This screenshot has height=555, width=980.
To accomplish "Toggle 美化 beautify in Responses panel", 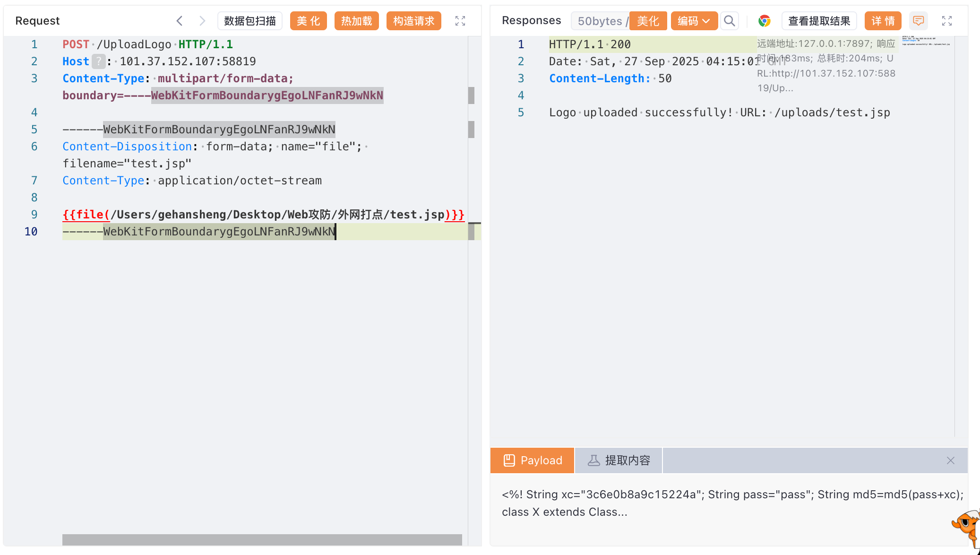I will click(648, 21).
